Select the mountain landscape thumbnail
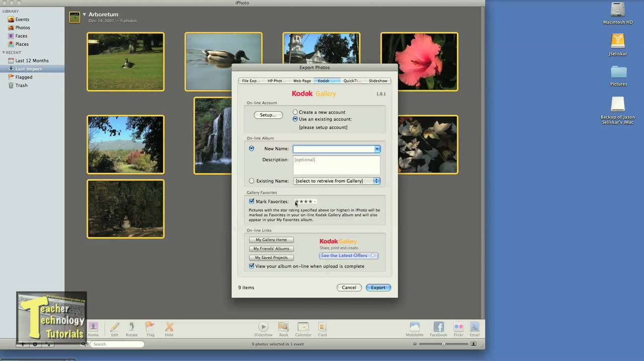This screenshot has width=644, height=361. click(125, 145)
